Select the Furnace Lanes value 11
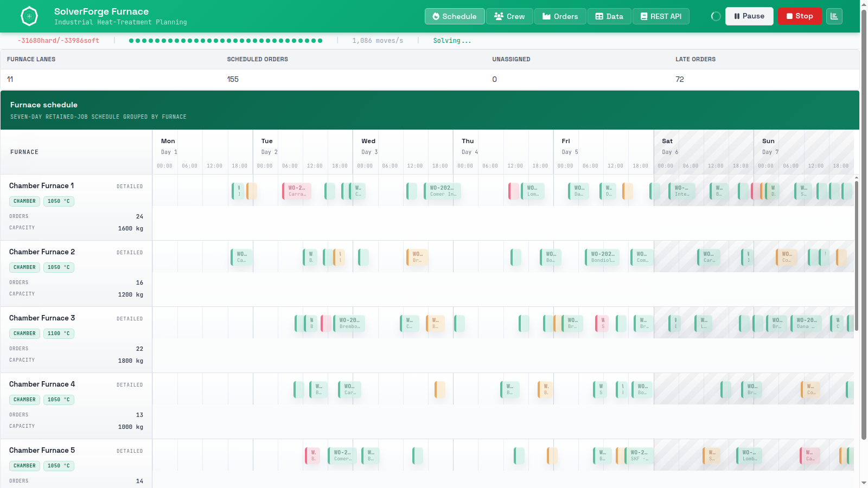 (10, 79)
